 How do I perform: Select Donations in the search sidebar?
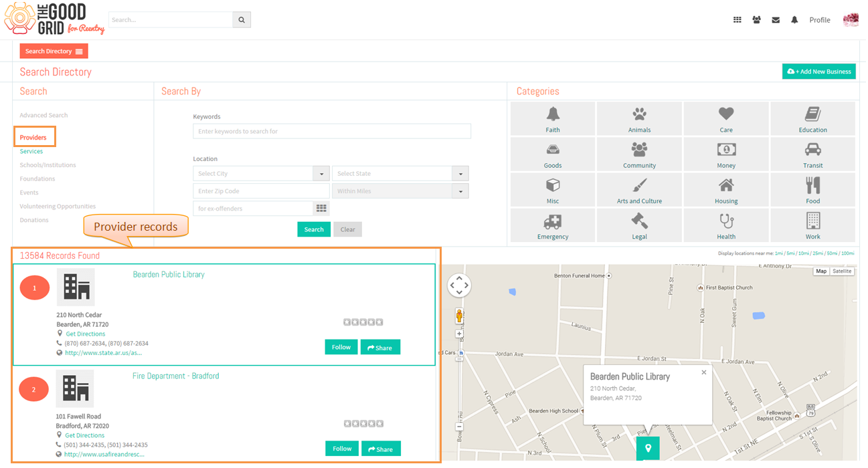[x=34, y=220]
